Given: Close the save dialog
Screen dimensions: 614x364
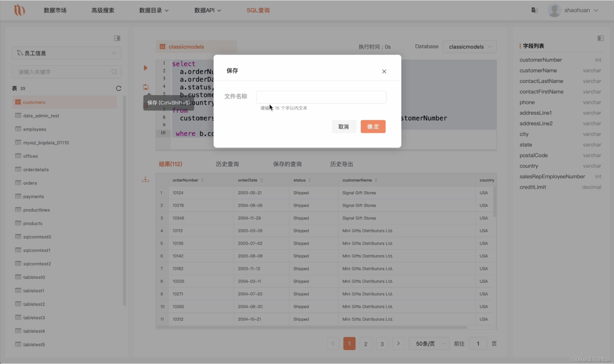Looking at the screenshot, I should [384, 71].
